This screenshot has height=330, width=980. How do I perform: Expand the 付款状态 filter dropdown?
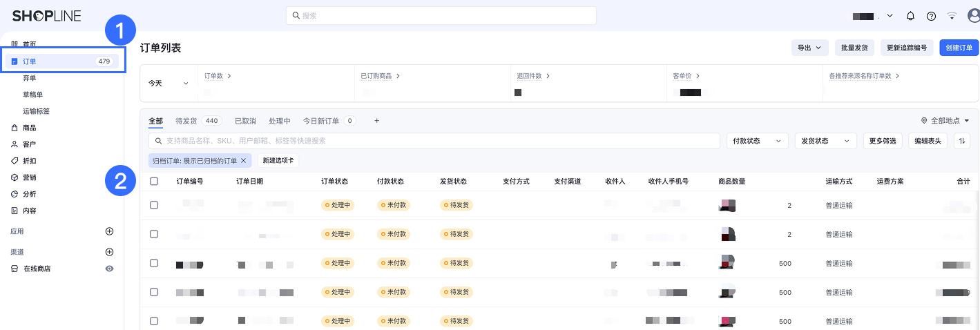coord(757,141)
